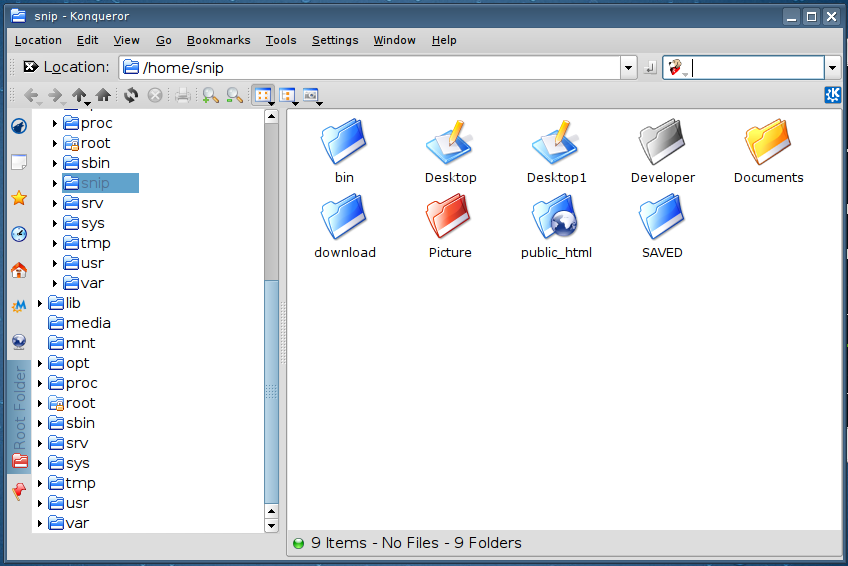Switch to Tree View mode
The image size is (848, 566).
[x=288, y=96]
